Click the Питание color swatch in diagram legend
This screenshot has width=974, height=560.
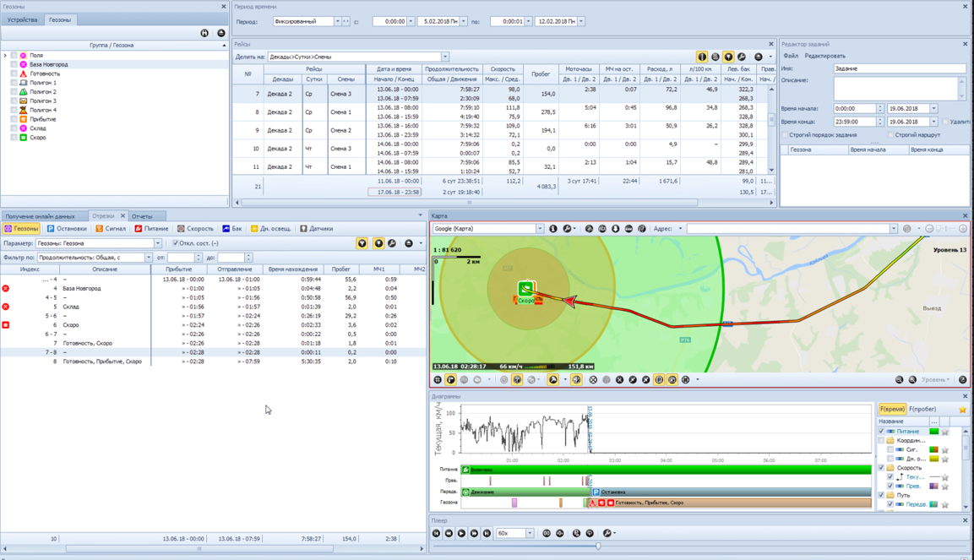[x=933, y=432]
